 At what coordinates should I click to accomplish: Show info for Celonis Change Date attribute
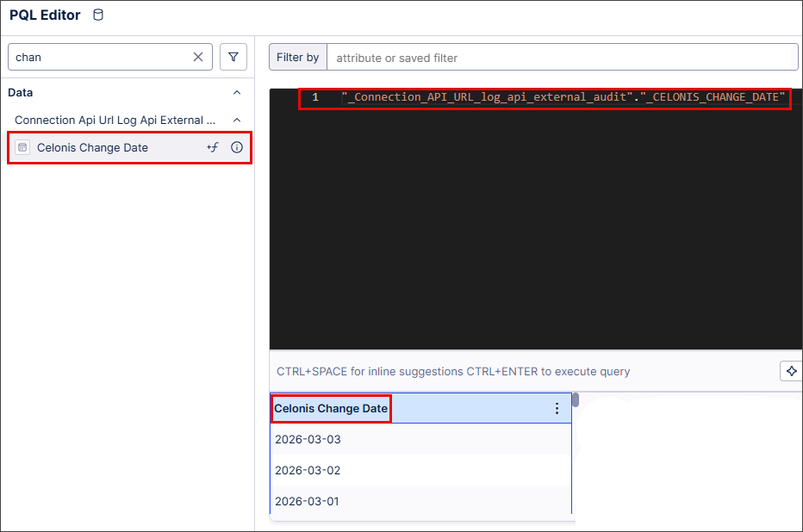tap(237, 147)
